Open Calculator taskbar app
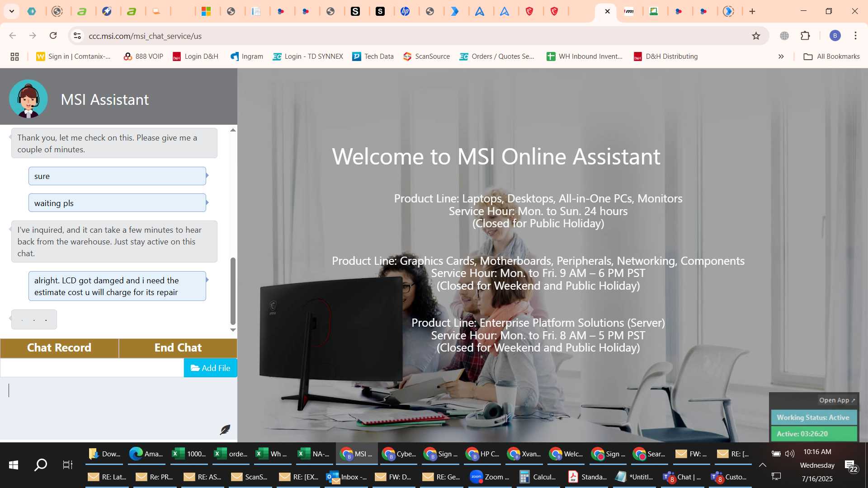The width and height of the screenshot is (868, 488). pos(538,477)
